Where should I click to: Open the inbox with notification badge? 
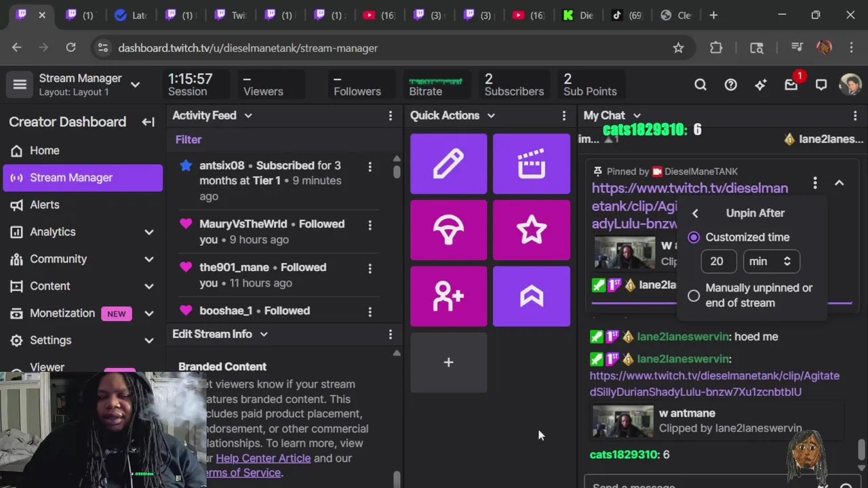[791, 85]
